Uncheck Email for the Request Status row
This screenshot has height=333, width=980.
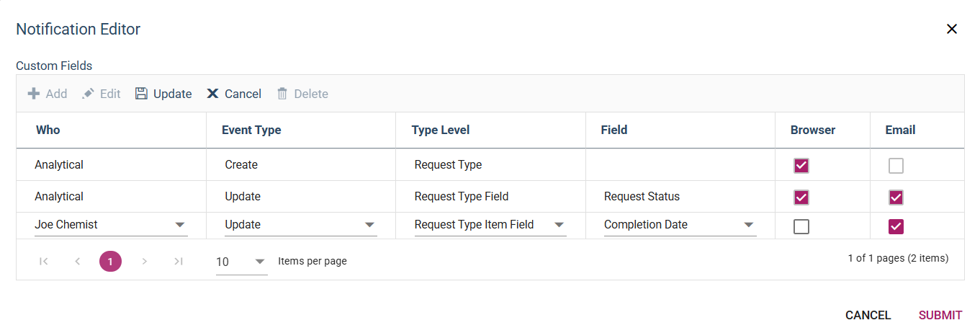(x=896, y=197)
